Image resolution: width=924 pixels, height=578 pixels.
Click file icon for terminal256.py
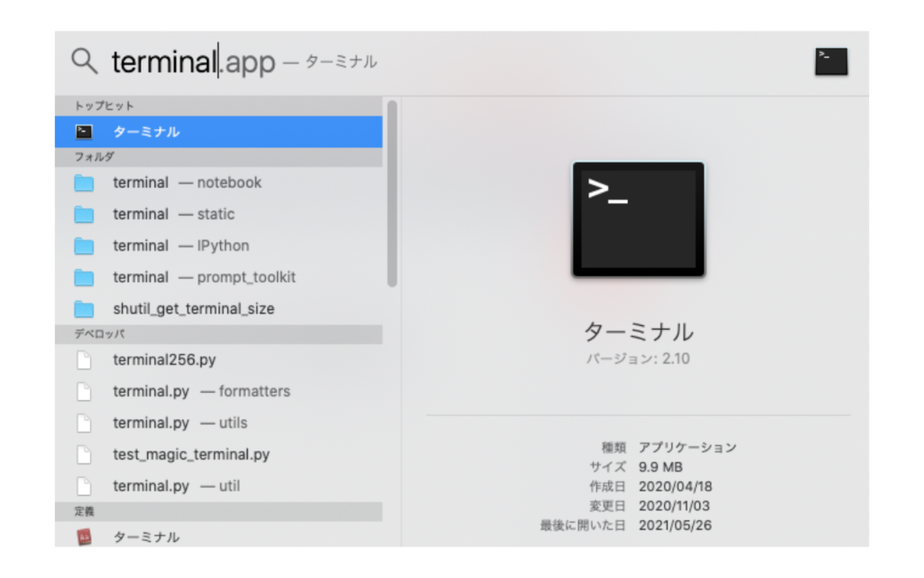click(84, 359)
